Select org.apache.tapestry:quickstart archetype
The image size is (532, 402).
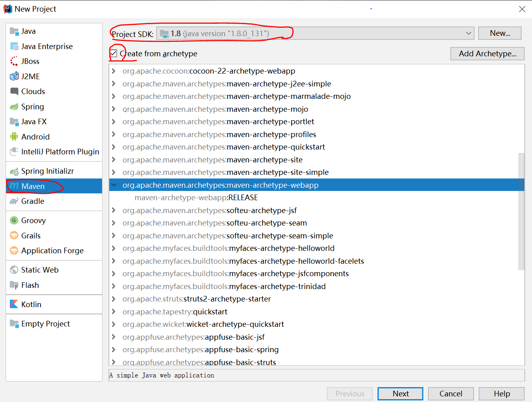[317, 312]
